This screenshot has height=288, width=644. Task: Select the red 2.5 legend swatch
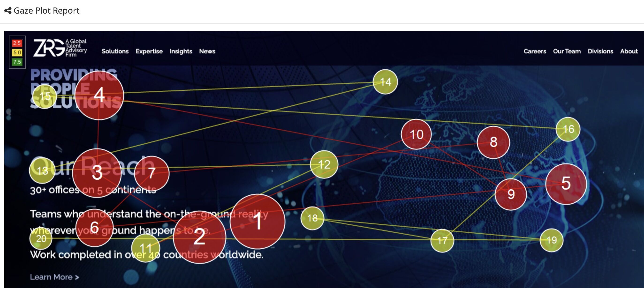[x=17, y=43]
